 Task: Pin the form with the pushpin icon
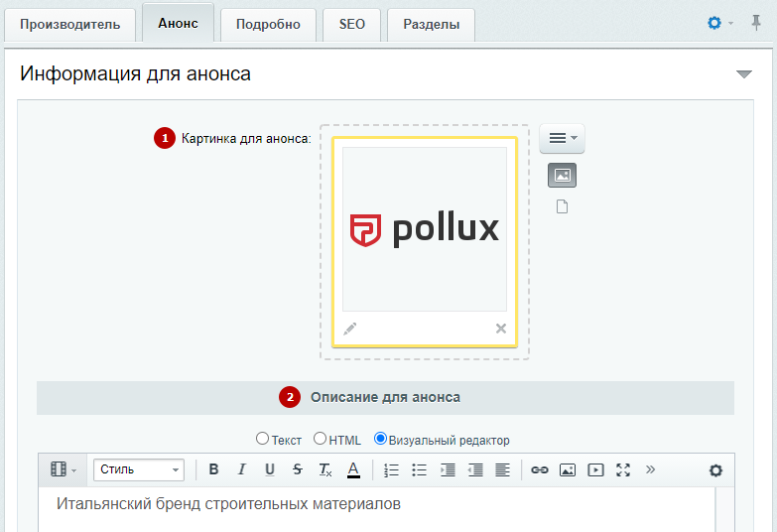(x=756, y=23)
